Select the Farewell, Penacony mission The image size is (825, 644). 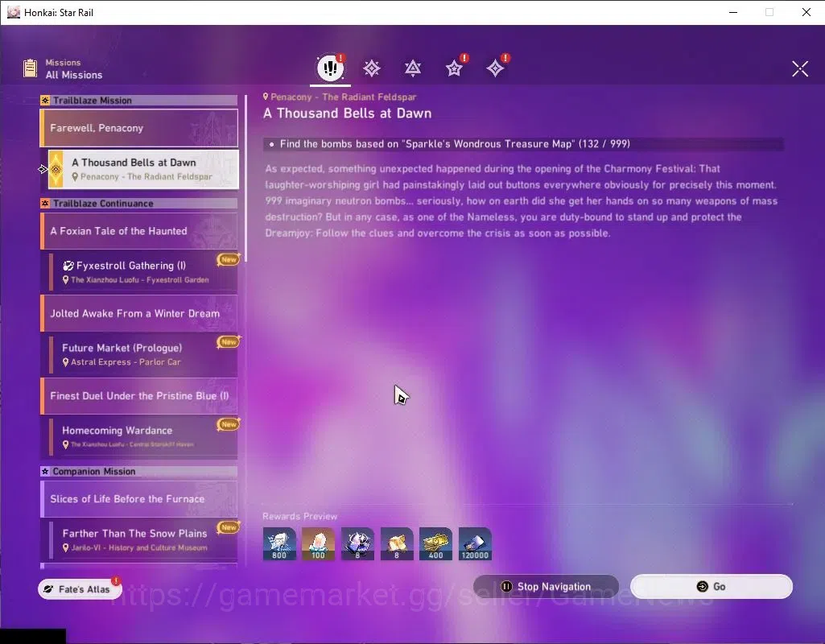tap(139, 128)
